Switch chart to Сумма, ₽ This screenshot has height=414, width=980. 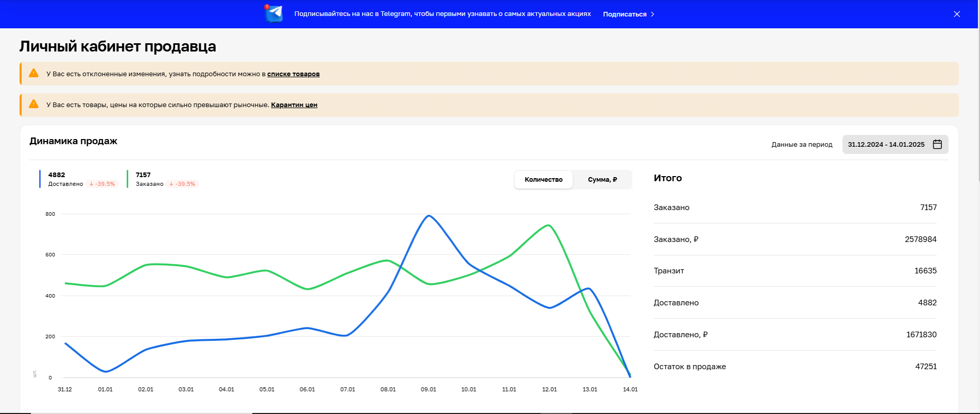click(x=602, y=180)
